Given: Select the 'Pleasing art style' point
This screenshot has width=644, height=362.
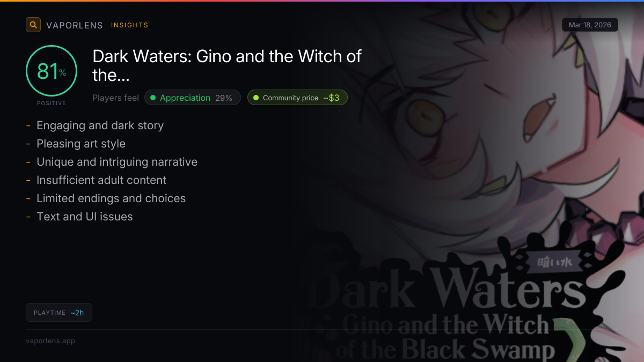Looking at the screenshot, I should pos(81,144).
